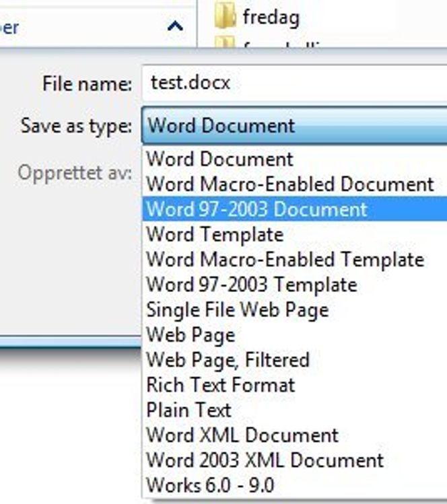
Task: Pick Word Template format
Action: (294, 234)
